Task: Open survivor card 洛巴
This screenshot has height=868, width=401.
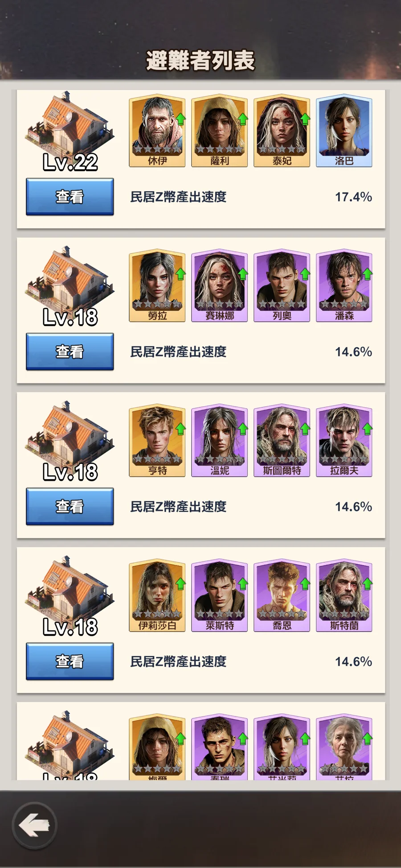Action: point(344,131)
